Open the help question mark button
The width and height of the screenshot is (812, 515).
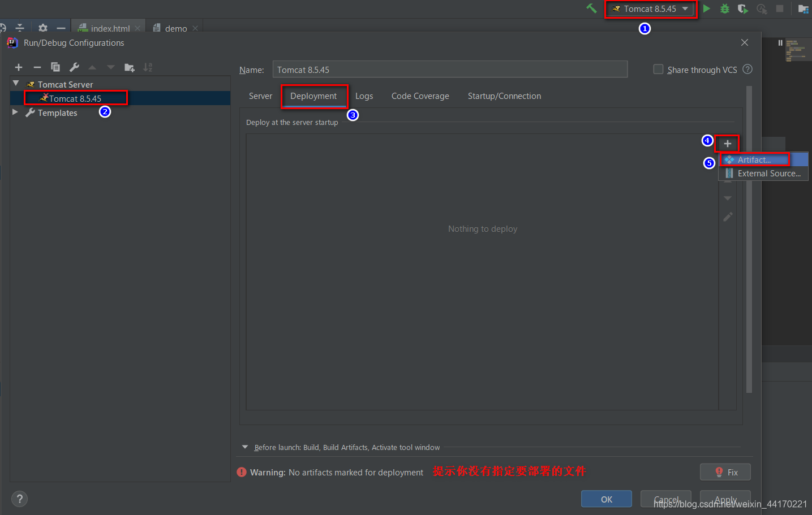tap(19, 499)
